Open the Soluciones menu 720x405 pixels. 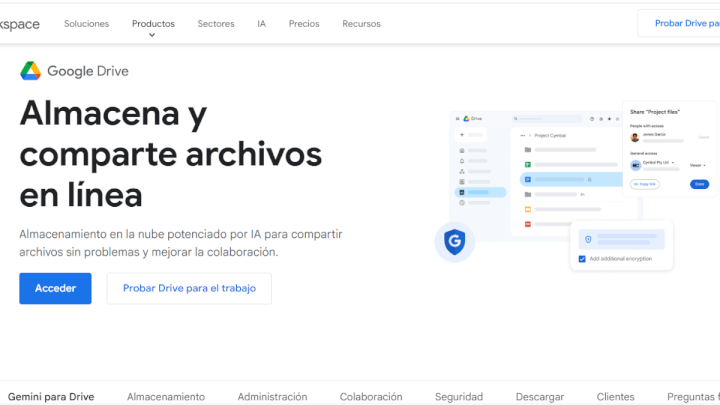[86, 24]
